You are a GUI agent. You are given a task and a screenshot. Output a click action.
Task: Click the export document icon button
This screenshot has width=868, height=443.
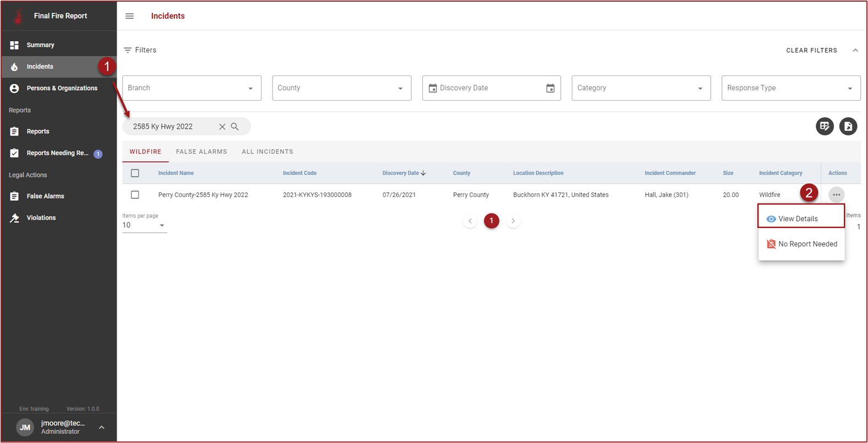[x=848, y=127]
